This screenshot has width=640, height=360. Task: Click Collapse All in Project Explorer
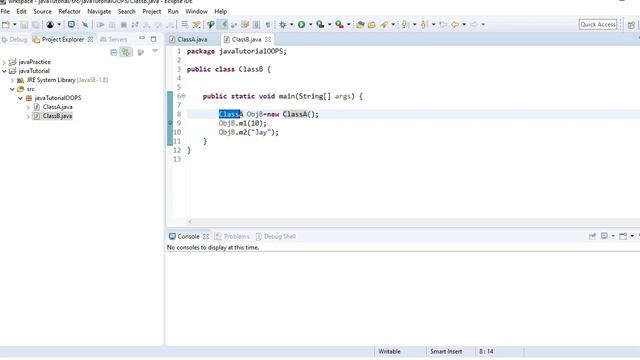114,52
